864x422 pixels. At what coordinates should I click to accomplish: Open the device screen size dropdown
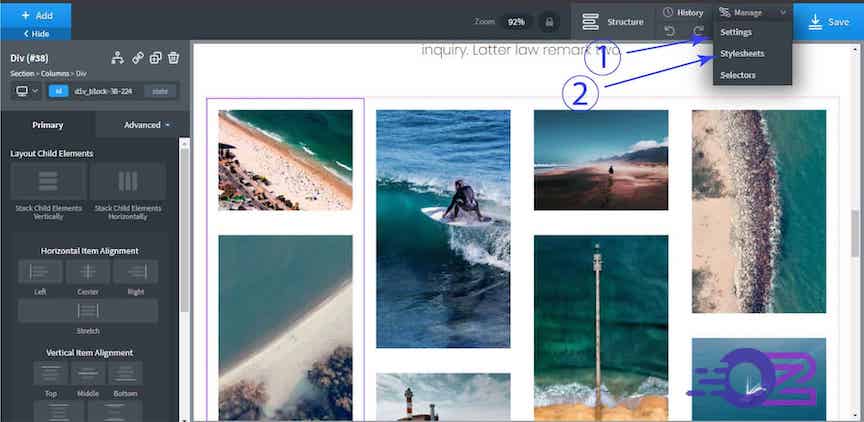pos(26,91)
